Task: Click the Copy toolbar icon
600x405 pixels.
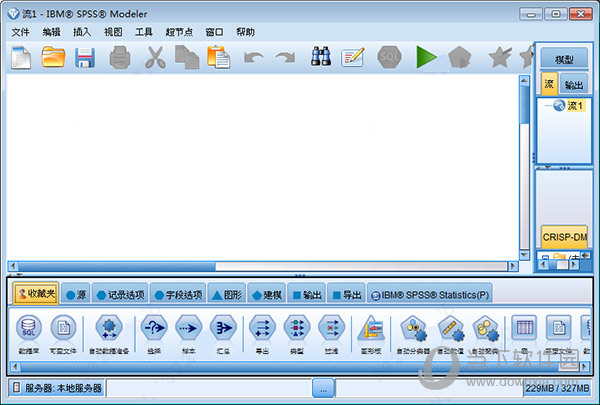Action: pyautogui.click(x=187, y=57)
